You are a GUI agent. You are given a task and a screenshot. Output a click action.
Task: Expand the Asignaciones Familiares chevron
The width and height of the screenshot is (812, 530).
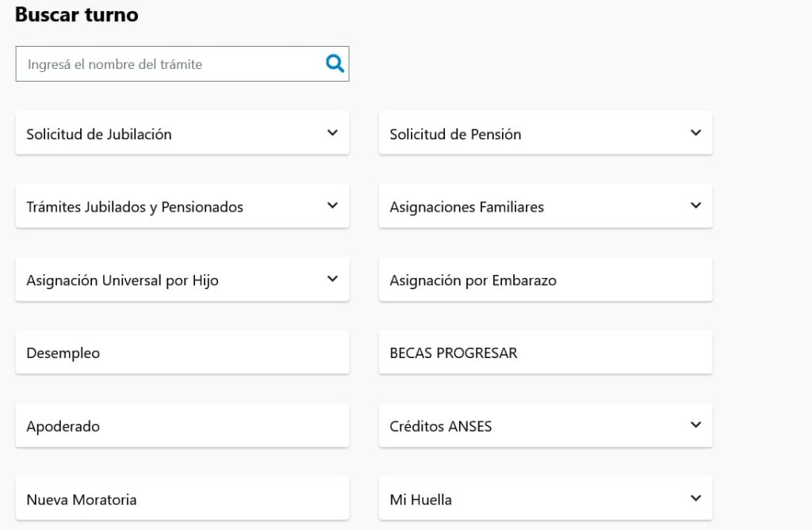click(x=696, y=205)
